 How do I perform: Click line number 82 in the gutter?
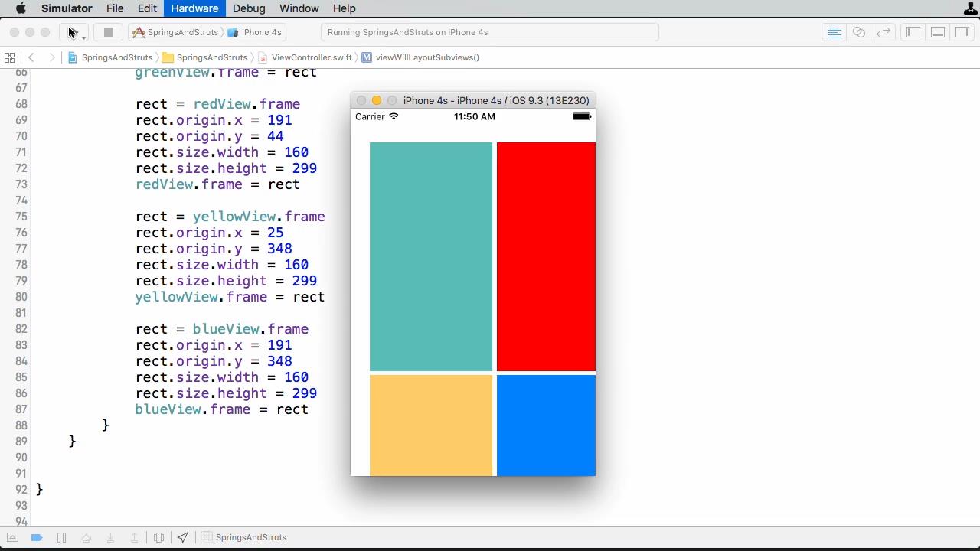(21, 329)
